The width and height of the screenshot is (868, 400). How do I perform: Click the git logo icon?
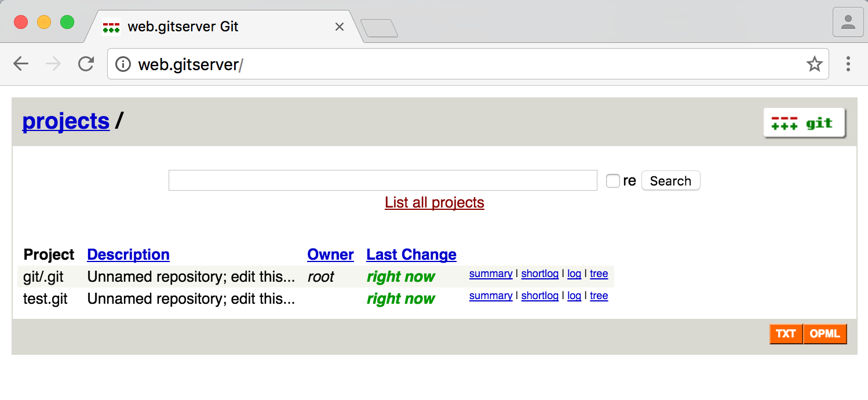click(x=804, y=123)
